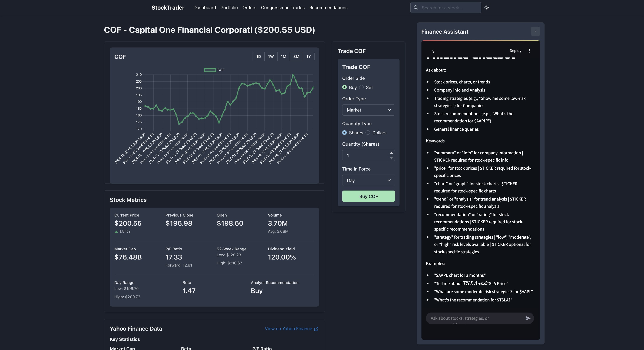Select the Sell order side
Viewport: 644px width, 350px height.
coord(361,87)
